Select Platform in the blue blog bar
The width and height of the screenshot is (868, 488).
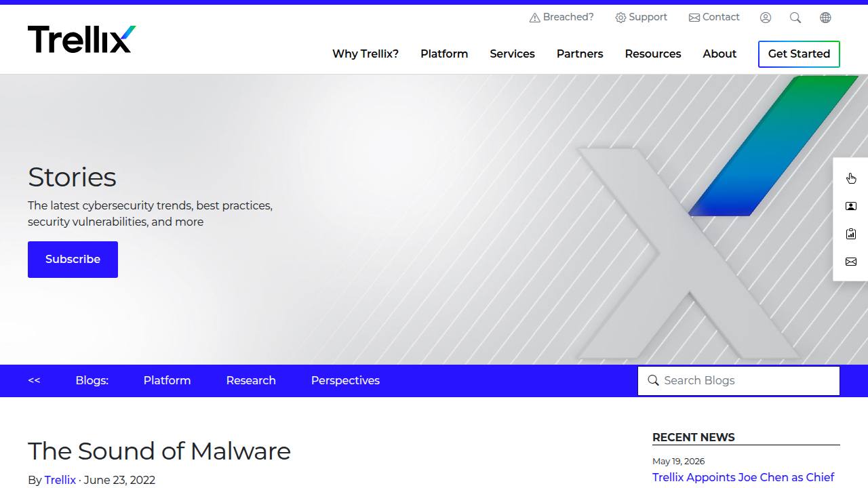(x=167, y=380)
